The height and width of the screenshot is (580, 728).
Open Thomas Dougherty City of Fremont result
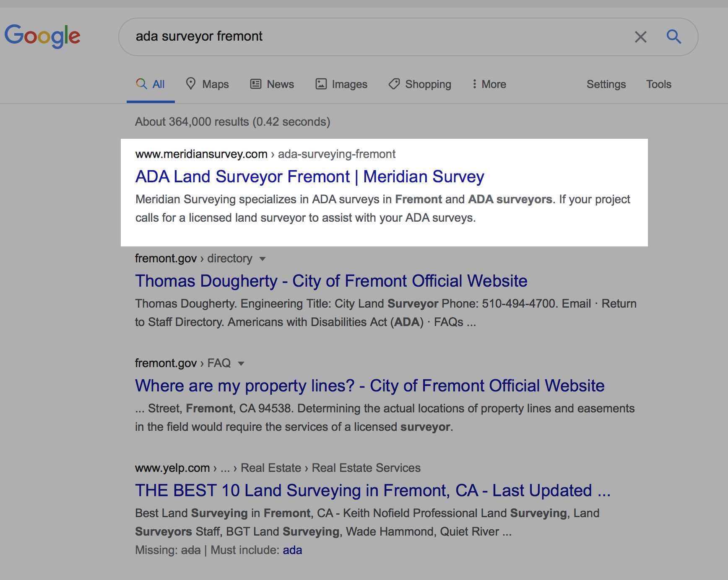click(331, 281)
